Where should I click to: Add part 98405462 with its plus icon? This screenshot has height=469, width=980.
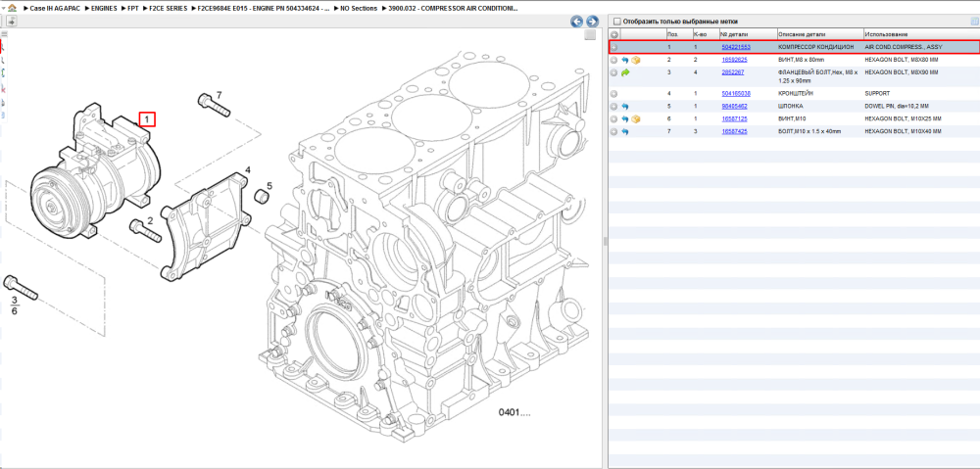614,106
